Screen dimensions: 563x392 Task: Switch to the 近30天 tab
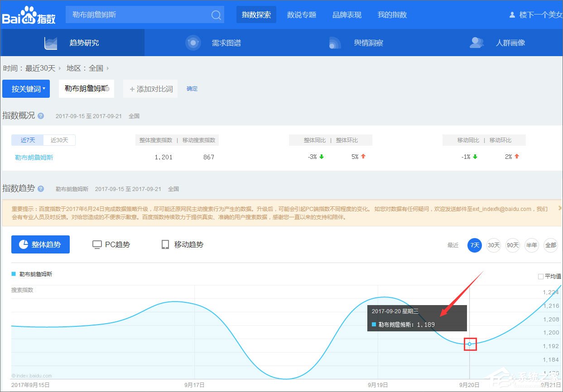click(59, 140)
